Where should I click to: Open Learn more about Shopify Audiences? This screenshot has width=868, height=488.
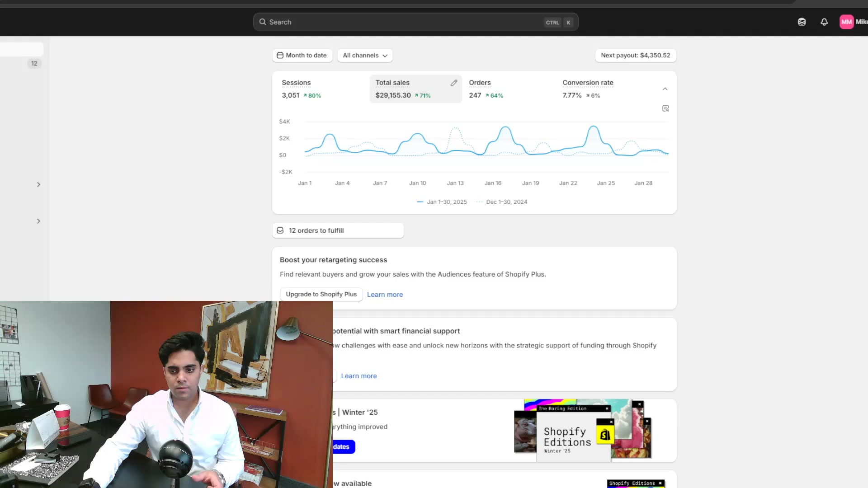coord(385,294)
